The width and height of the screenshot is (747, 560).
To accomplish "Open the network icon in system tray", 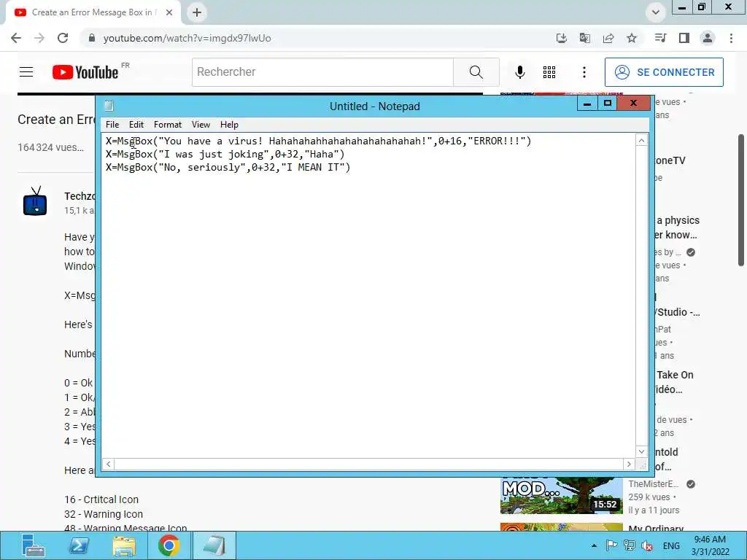I will point(630,545).
